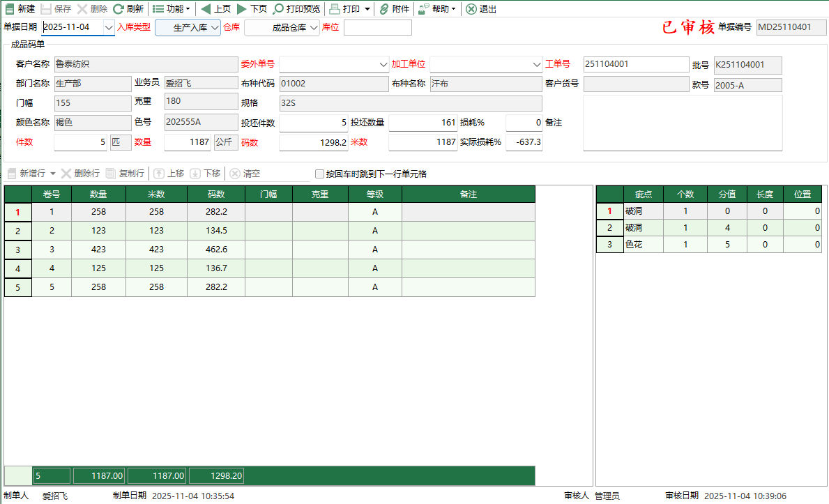Open 打印预览 print preview

[298, 8]
